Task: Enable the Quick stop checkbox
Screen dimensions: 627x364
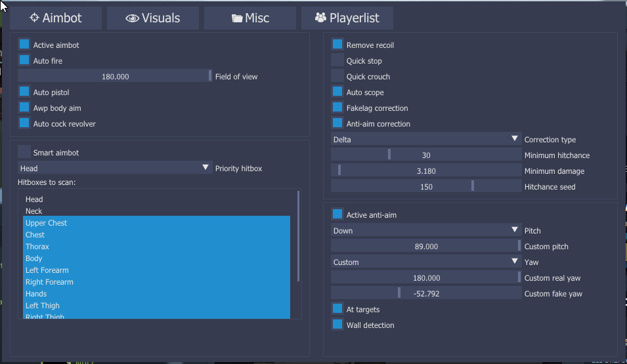Action: point(337,60)
